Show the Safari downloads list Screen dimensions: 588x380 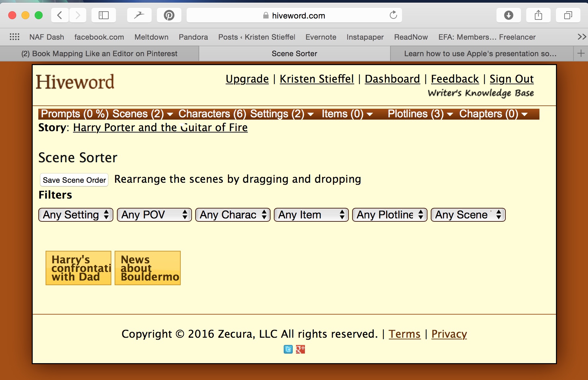pyautogui.click(x=508, y=15)
